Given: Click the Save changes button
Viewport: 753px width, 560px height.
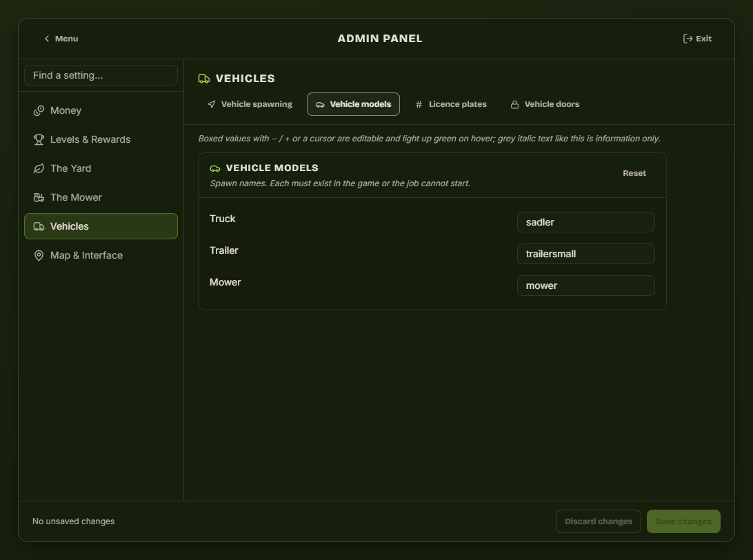Looking at the screenshot, I should (x=683, y=521).
